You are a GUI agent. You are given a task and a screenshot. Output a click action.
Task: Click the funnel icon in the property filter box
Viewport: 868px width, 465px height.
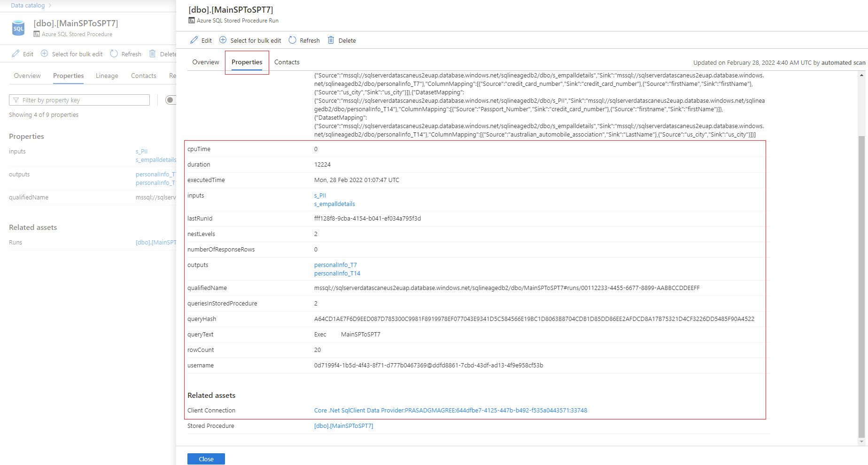[16, 99]
